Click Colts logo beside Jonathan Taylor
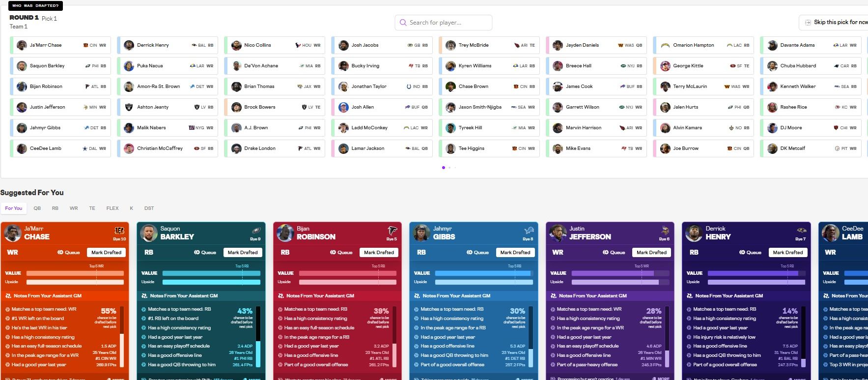 pyautogui.click(x=409, y=87)
